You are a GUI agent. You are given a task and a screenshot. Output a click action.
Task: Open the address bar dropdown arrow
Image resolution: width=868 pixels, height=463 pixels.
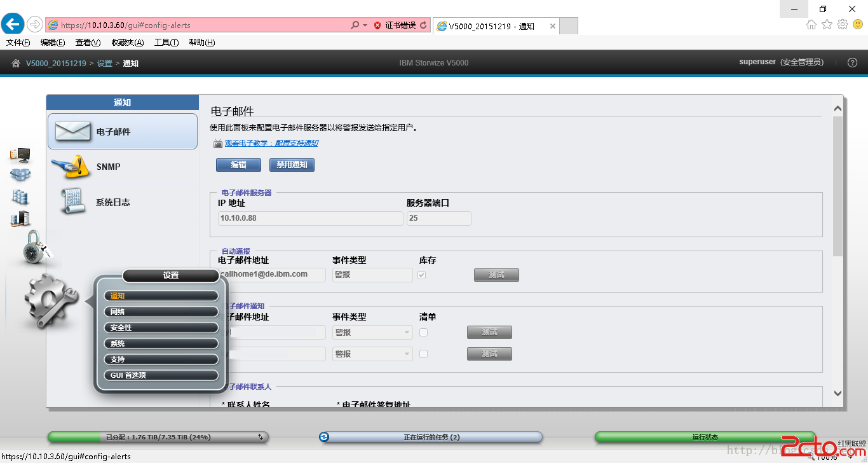(365, 25)
